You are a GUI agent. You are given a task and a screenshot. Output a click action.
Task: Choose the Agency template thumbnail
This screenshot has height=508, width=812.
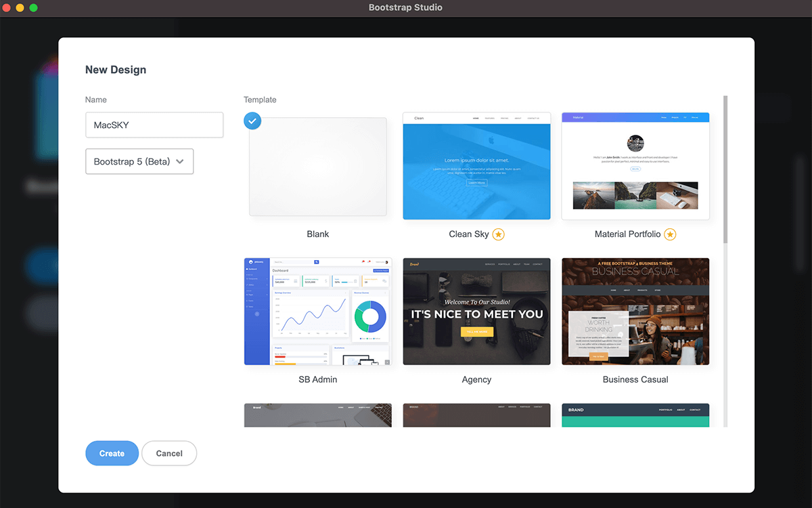[476, 312]
